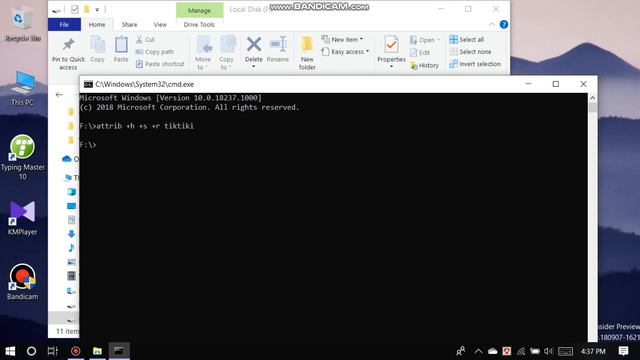Launch Bandicam desktop shortcut
The width and height of the screenshot is (640, 360).
22,282
